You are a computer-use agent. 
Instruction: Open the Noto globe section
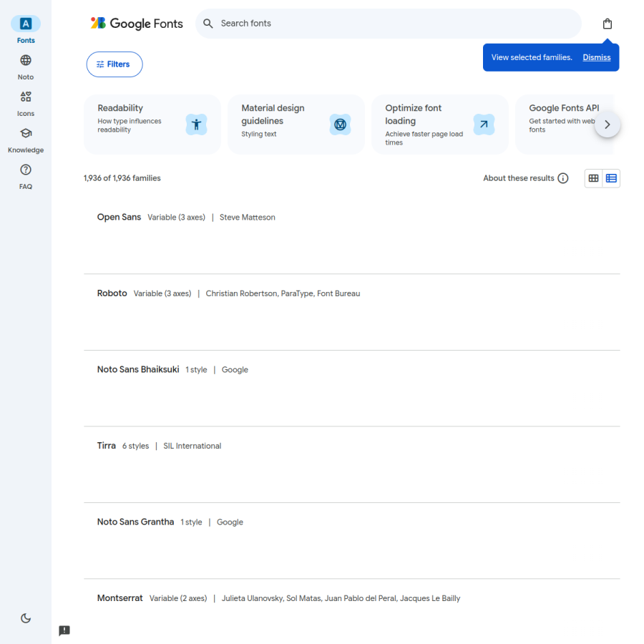[x=26, y=67]
